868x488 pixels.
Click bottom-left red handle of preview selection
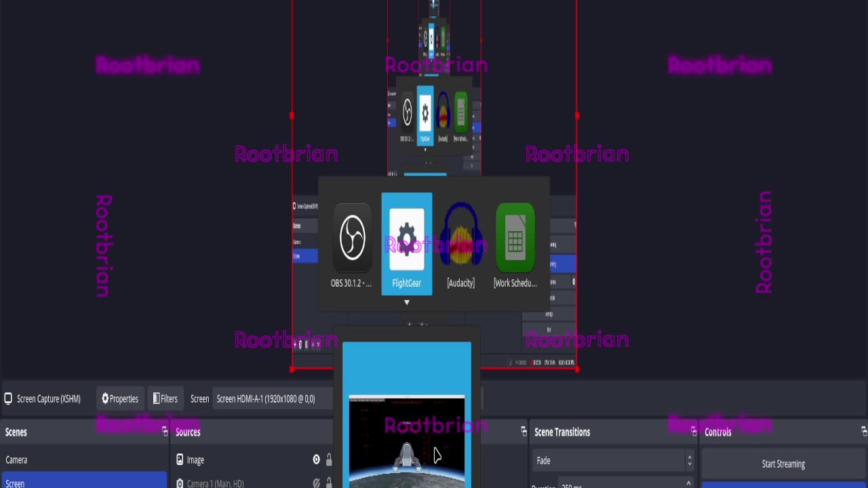pyautogui.click(x=292, y=369)
